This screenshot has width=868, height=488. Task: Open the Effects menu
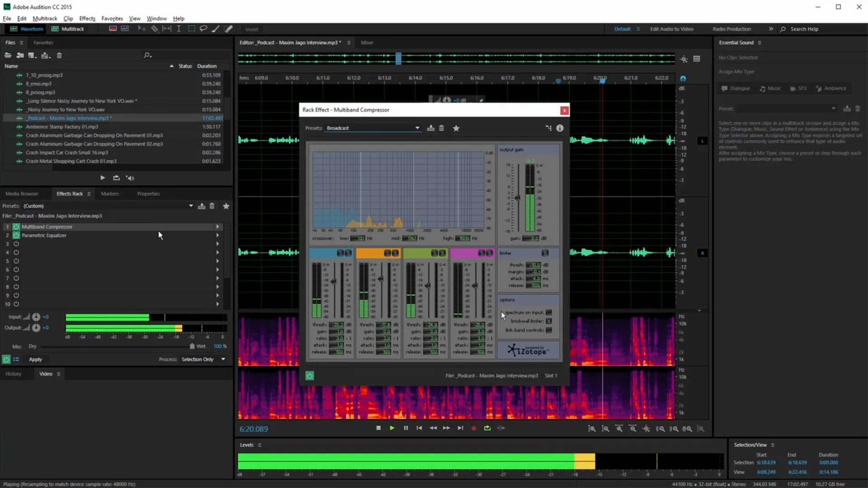pyautogui.click(x=87, y=19)
